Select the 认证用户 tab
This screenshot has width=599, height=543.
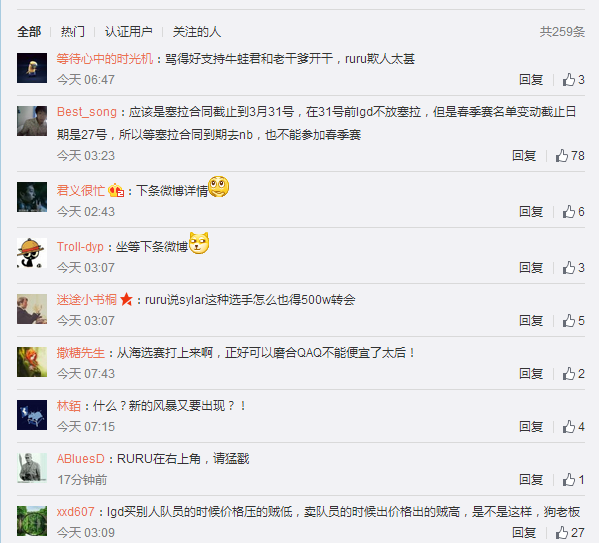[x=129, y=32]
